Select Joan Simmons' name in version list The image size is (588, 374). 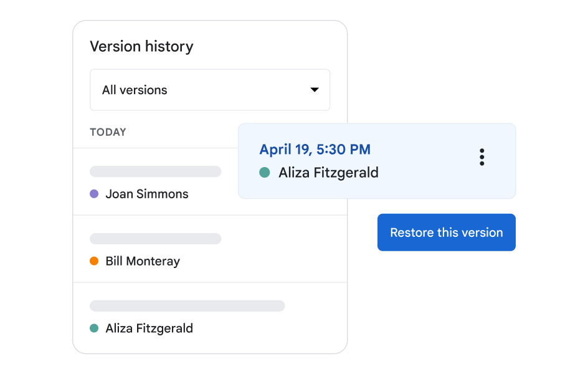(147, 194)
